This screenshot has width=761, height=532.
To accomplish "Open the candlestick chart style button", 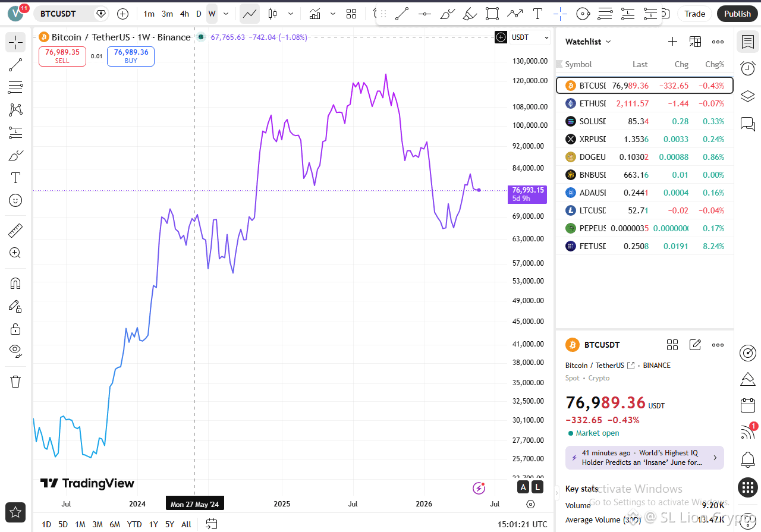I will pos(272,14).
